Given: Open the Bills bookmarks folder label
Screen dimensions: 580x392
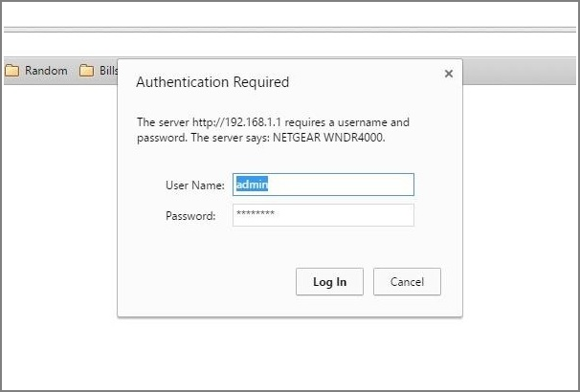Looking at the screenshot, I should [x=108, y=71].
